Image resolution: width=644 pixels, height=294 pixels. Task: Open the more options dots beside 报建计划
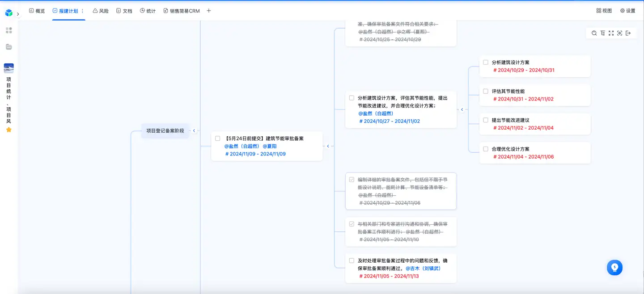82,11
